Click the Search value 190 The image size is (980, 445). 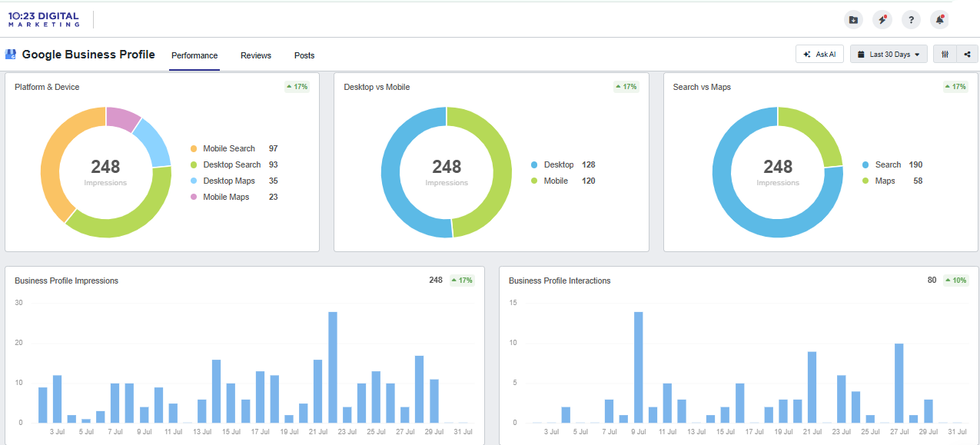pyautogui.click(x=916, y=164)
